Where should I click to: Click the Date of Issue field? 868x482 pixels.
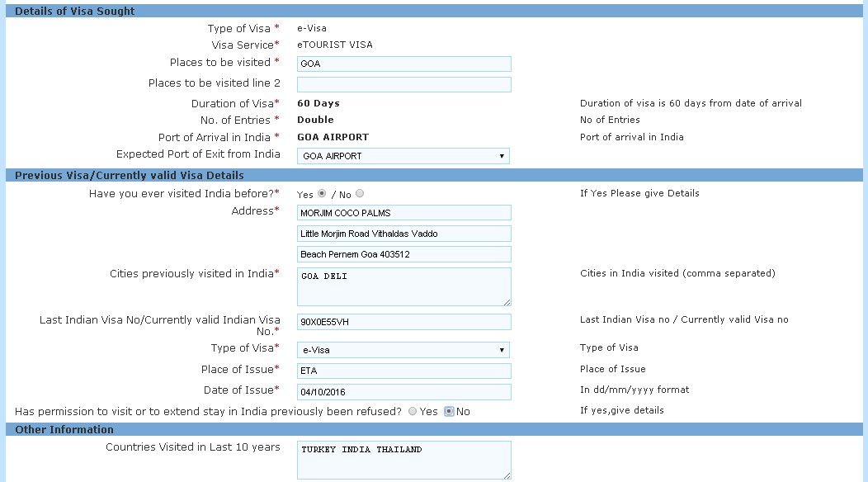403,392
